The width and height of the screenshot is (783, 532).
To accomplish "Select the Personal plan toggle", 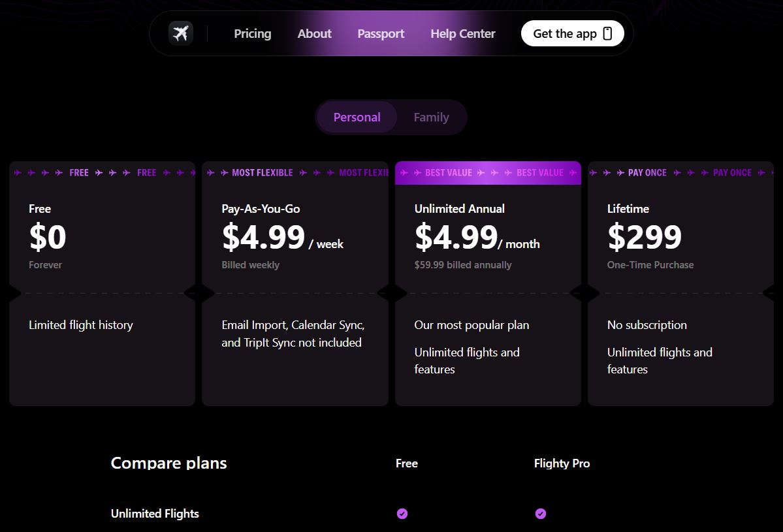I will 357,117.
